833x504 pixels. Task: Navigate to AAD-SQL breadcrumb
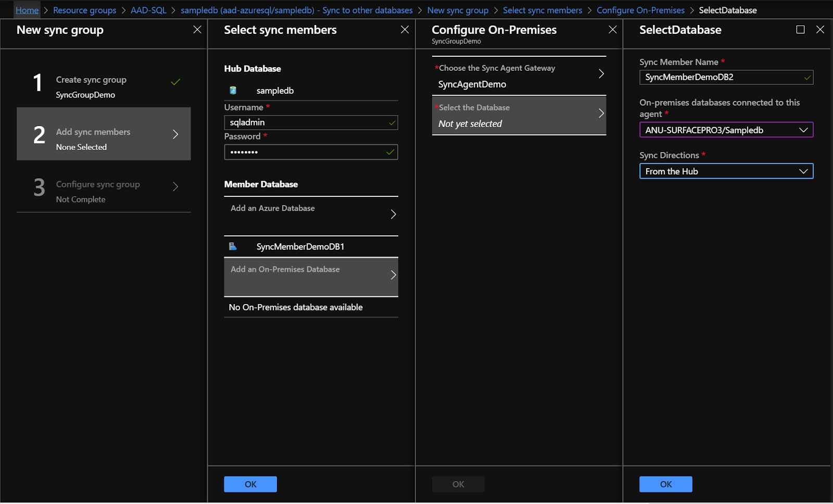(x=148, y=10)
